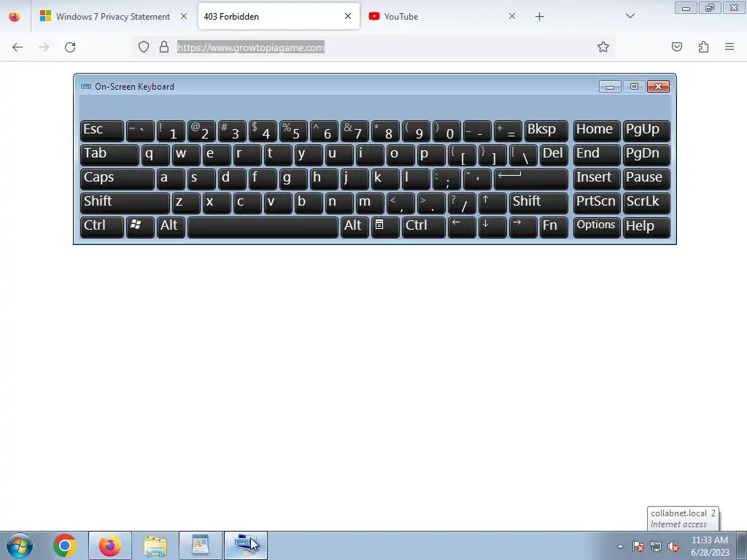747x560 pixels.
Task: Close the Windows 7 Privacy Statement tab
Action: 184,16
